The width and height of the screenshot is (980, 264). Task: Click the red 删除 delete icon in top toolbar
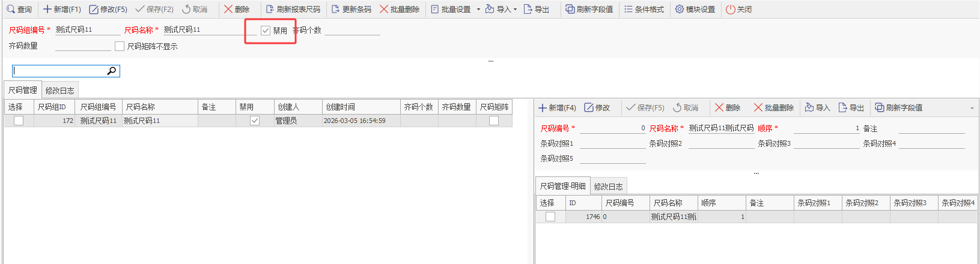228,9
